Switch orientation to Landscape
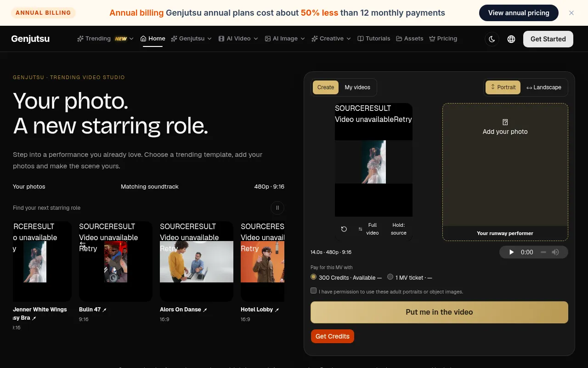Screen dimensions: 588x368 [544, 87]
